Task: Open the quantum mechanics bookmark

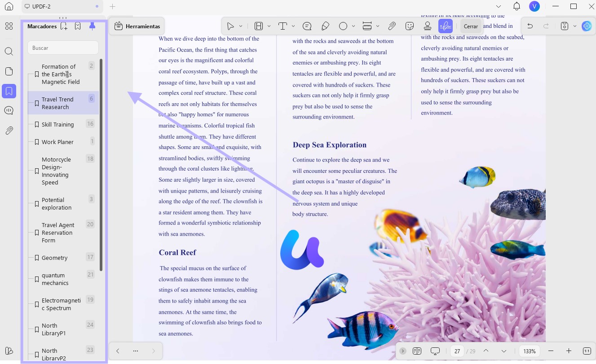Action: 63,279
